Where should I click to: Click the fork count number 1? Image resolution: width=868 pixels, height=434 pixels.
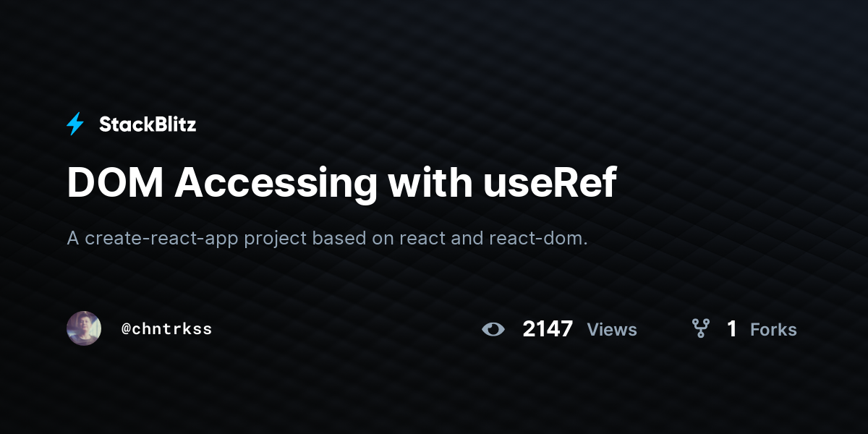coord(732,329)
